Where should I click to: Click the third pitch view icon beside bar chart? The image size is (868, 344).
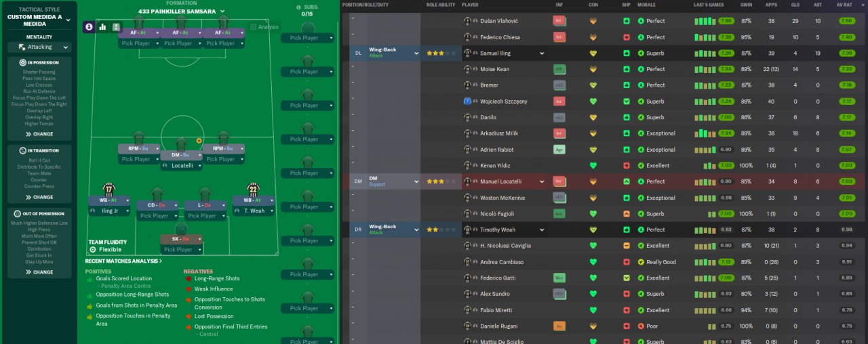116,27
